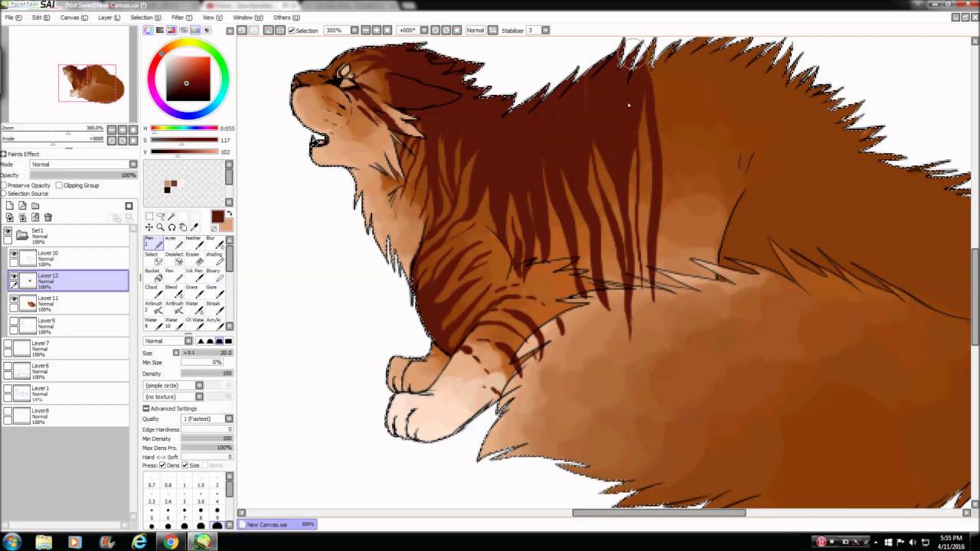Open the Canvas menu

coord(73,18)
